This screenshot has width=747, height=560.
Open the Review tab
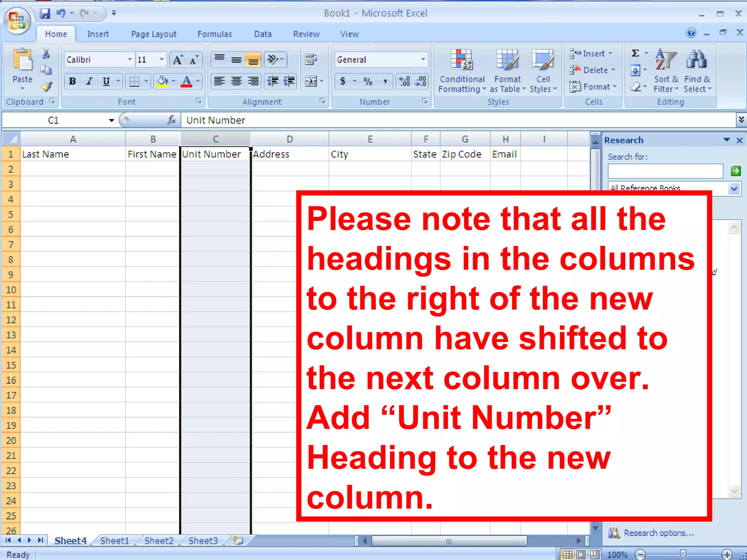click(x=306, y=34)
